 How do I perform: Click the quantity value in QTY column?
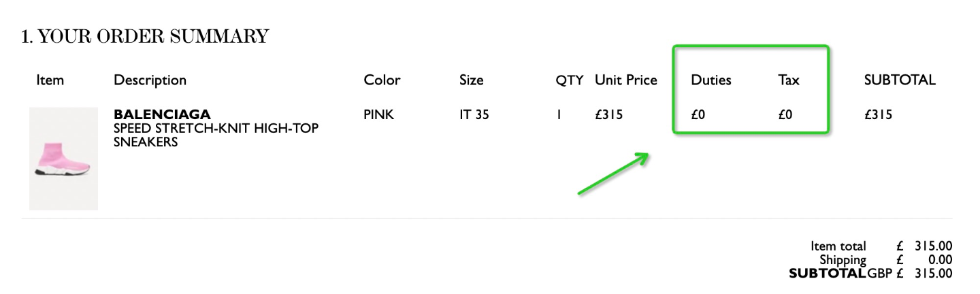tap(558, 114)
